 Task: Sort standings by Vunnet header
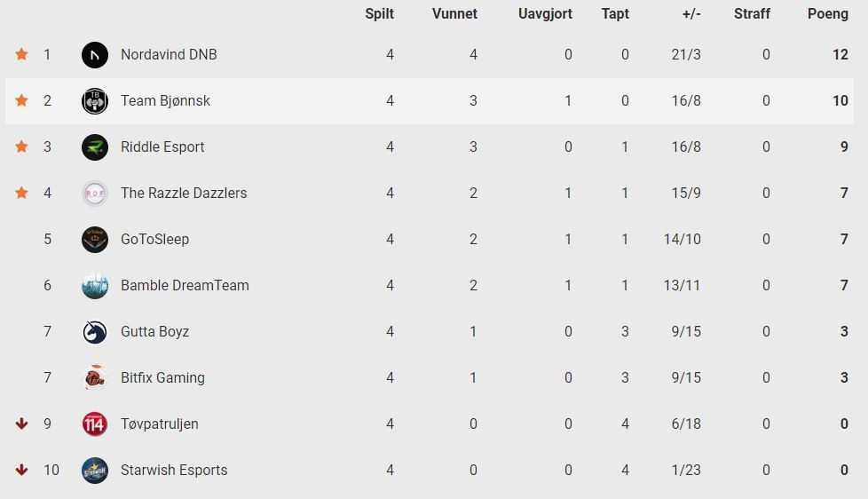(x=454, y=14)
